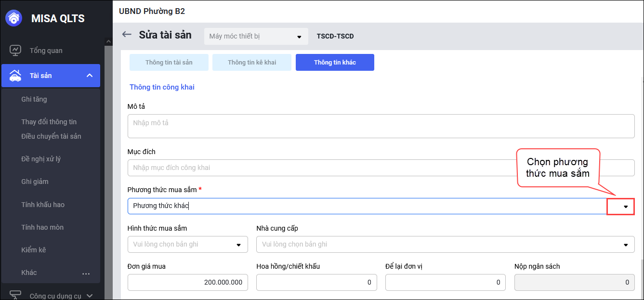Image resolution: width=644 pixels, height=300 pixels.
Task: Open Kiểm kê in the sidebar
Action: point(34,250)
